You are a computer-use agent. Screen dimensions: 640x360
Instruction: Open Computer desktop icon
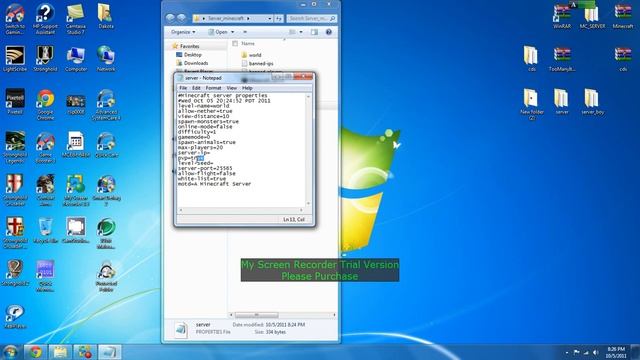(76, 59)
